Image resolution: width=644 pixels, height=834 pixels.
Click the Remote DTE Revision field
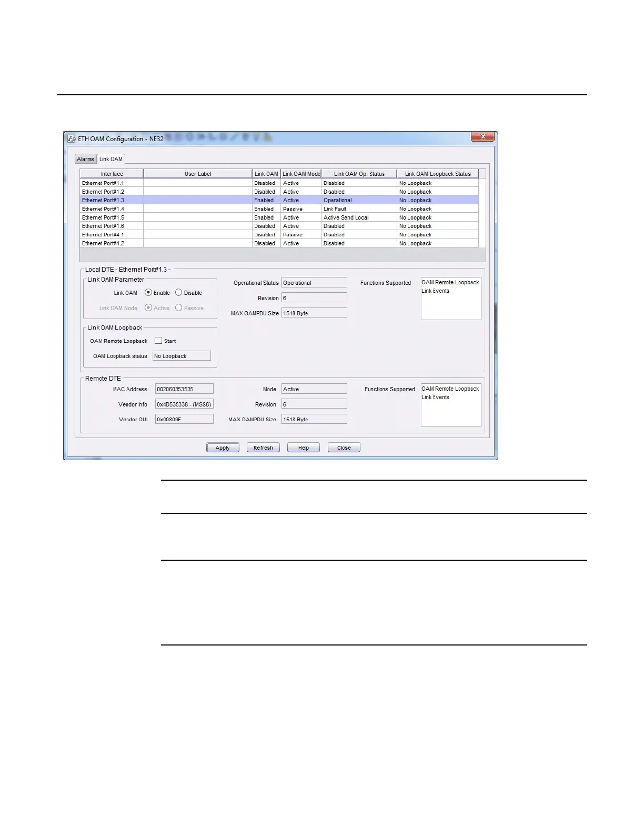pyautogui.click(x=314, y=404)
